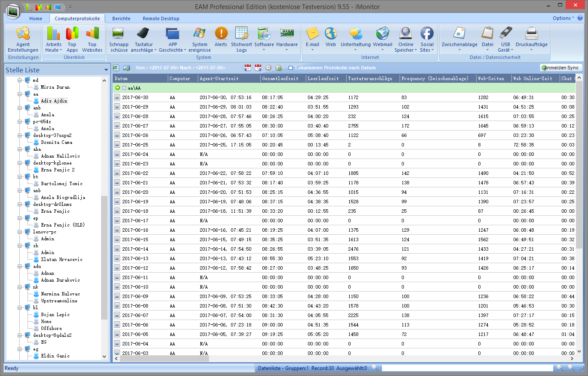The height and width of the screenshot is (376, 588).
Task: Collapse the desktop-kglonee tree node
Action: (x=20, y=163)
